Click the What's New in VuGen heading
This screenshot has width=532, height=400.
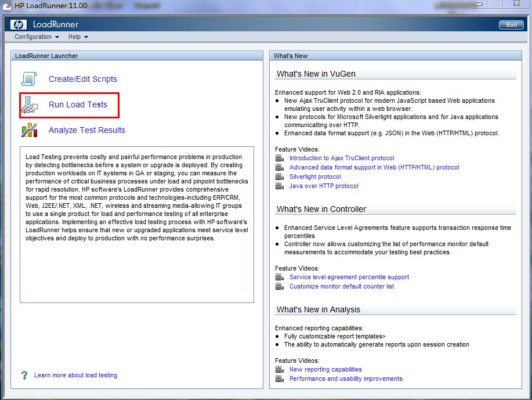click(x=316, y=74)
